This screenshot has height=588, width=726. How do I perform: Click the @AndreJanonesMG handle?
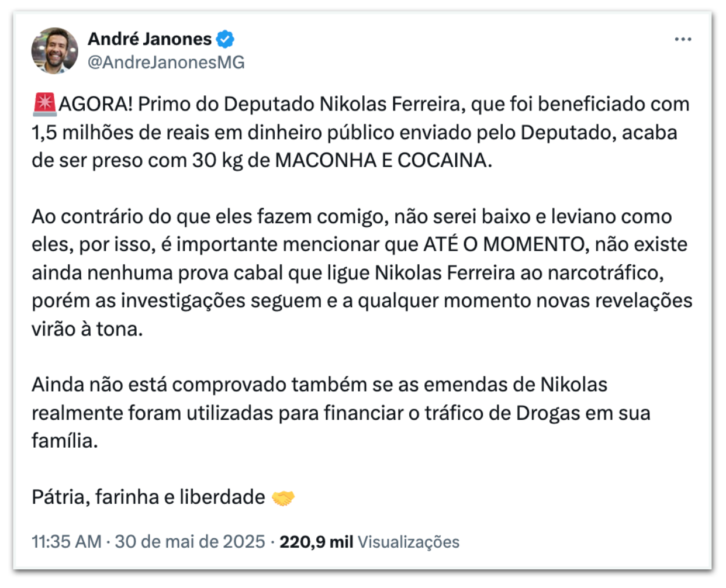(166, 63)
